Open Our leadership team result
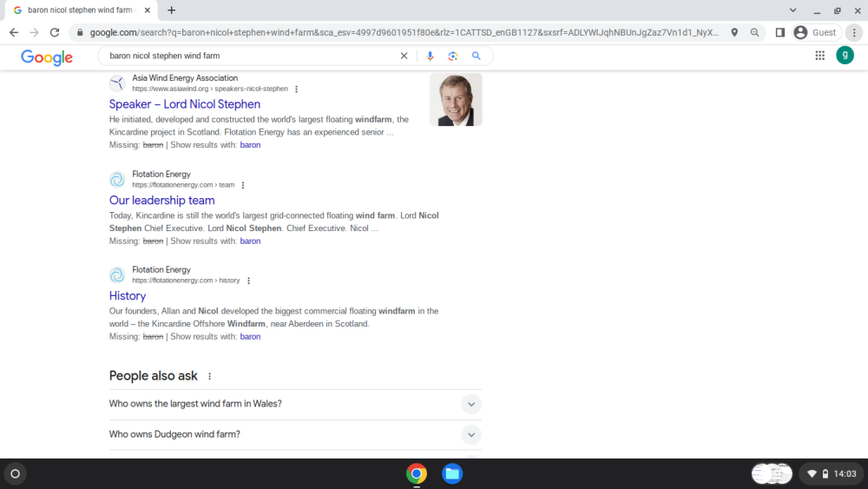868x489 pixels. [161, 201]
